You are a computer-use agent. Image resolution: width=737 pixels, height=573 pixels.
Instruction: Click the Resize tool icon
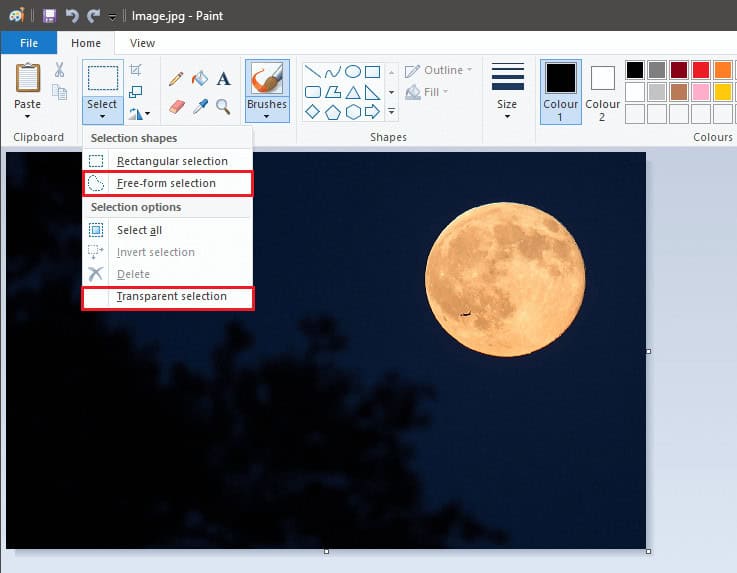click(135, 92)
